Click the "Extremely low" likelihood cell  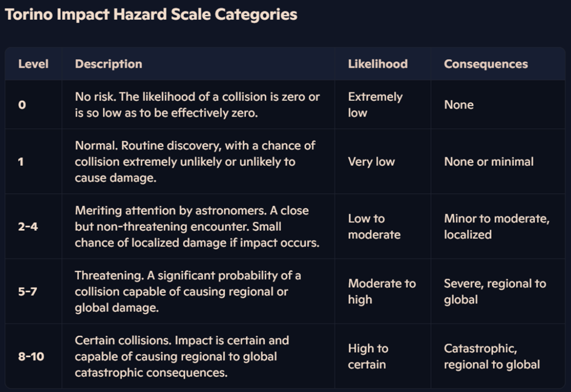coord(375,105)
